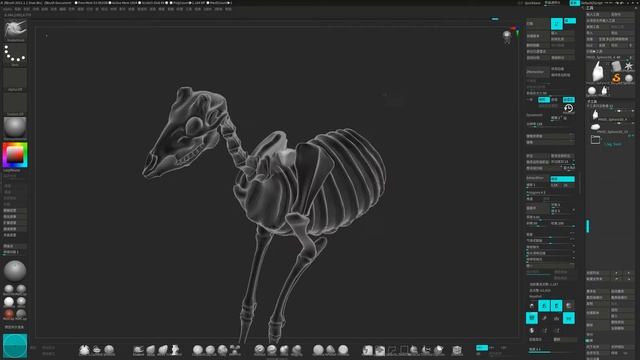The image size is (640, 360).
Task: Open the dotted stroke type thumbnail
Action: 15,54
